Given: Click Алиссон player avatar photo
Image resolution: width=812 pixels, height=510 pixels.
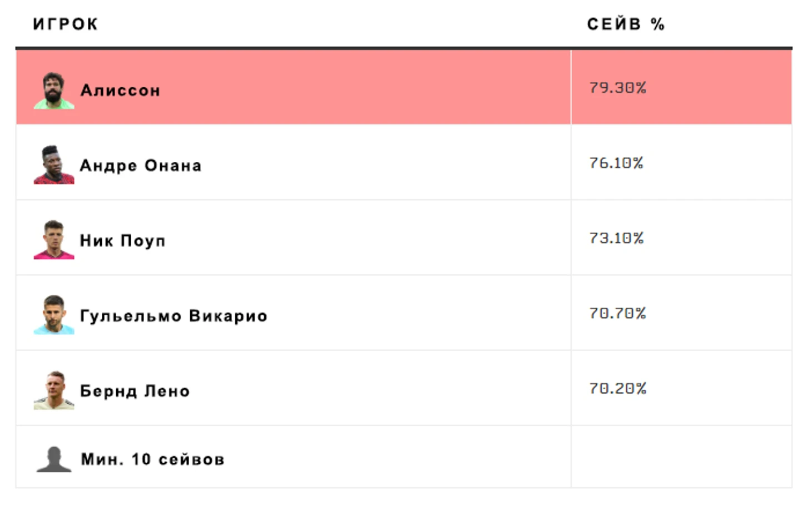Looking at the screenshot, I should point(54,90).
